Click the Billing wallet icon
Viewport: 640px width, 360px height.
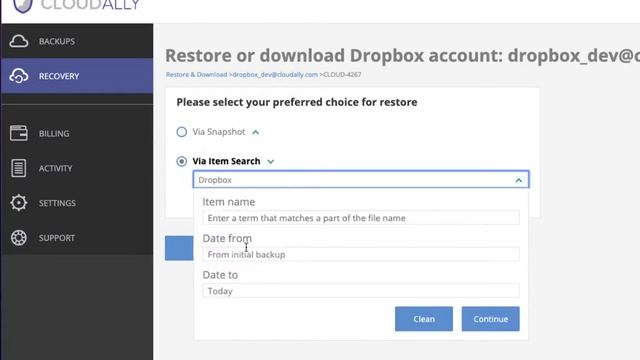pyautogui.click(x=19, y=133)
